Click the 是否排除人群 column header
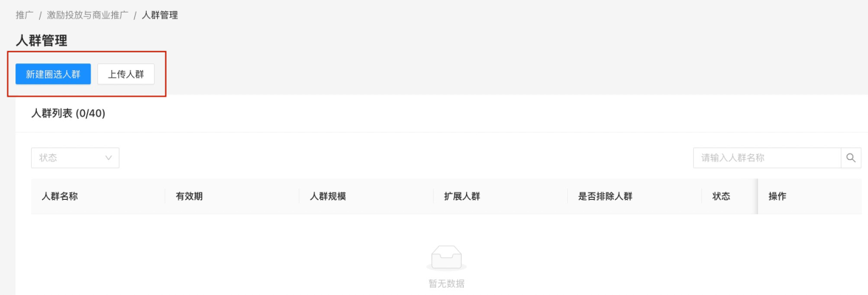 tap(605, 196)
